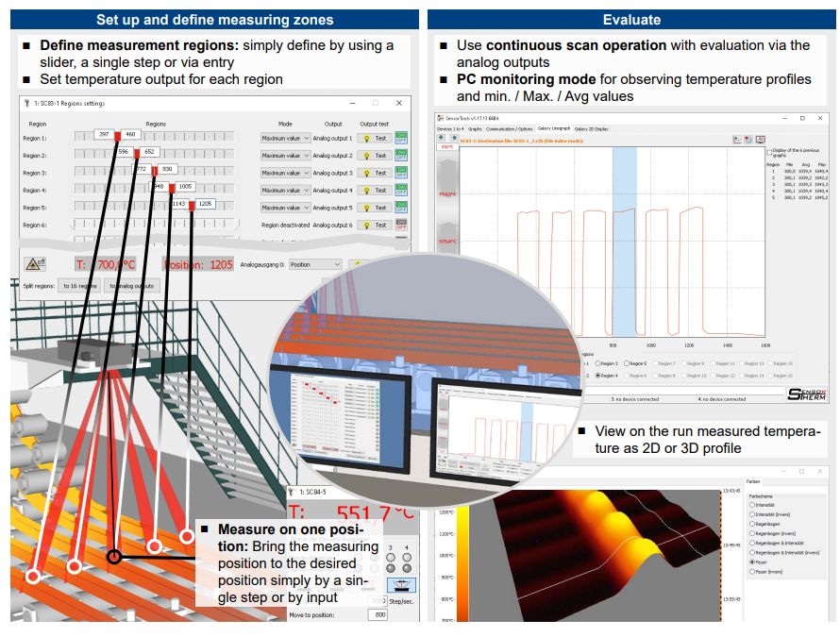Toggle ON/OFF switch for Region 3
The image size is (840, 637).
pyautogui.click(x=401, y=173)
